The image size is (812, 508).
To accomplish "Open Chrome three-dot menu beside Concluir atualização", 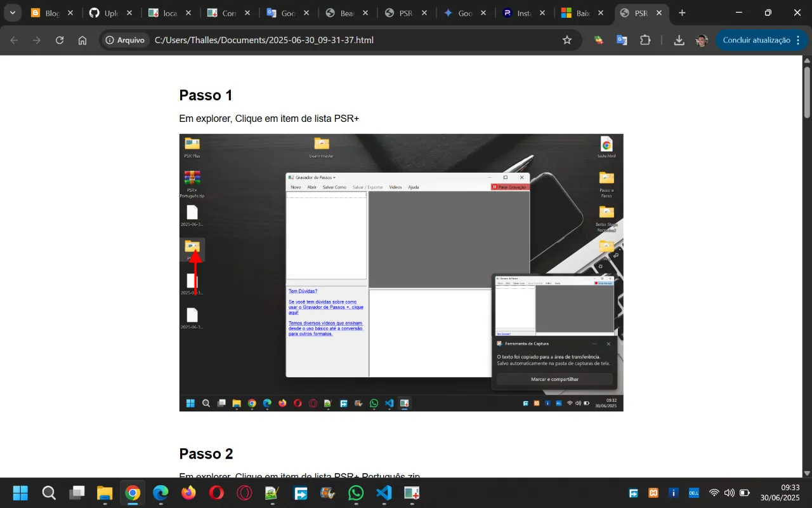I will click(x=798, y=40).
